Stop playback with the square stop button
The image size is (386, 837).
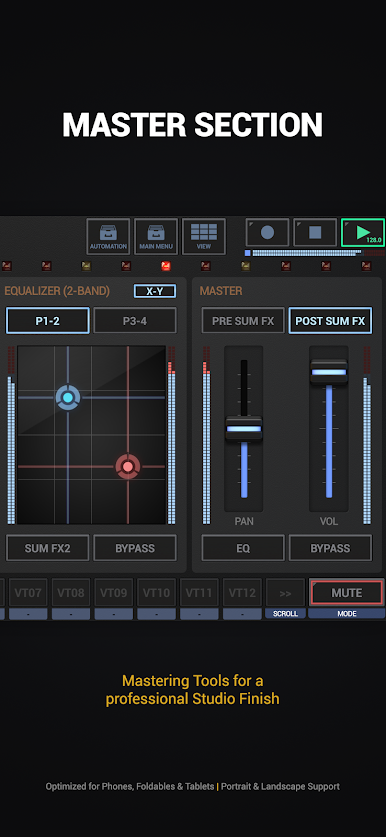pos(315,232)
